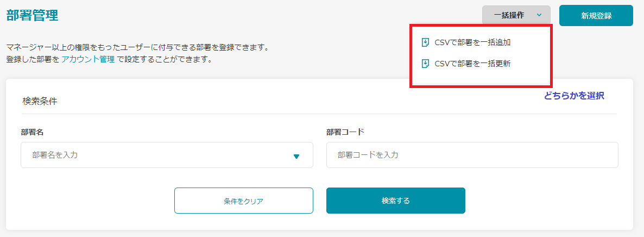
Task: Open the アカウント管理 link
Action: pyautogui.click(x=88, y=59)
